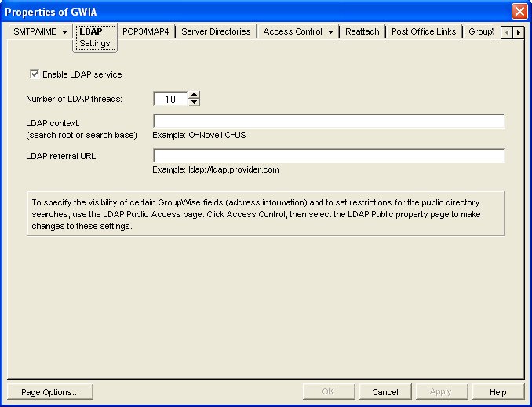Click the 'LDAP context:' label
Viewport: 532px width, 407px height.
pyautogui.click(x=53, y=123)
